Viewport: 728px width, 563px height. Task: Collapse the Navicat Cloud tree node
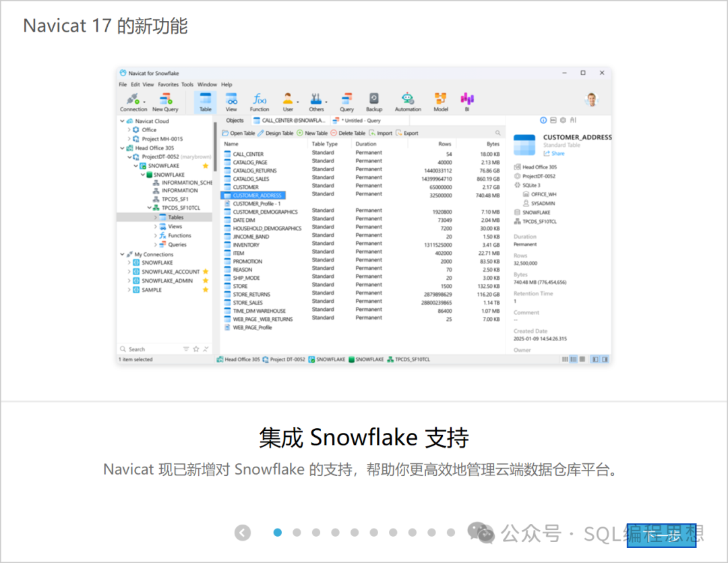point(122,121)
